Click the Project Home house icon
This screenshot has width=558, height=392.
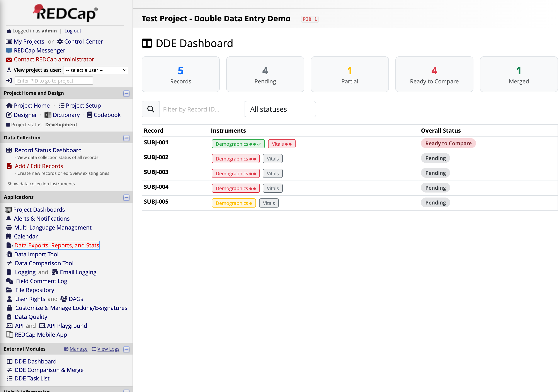[9, 105]
